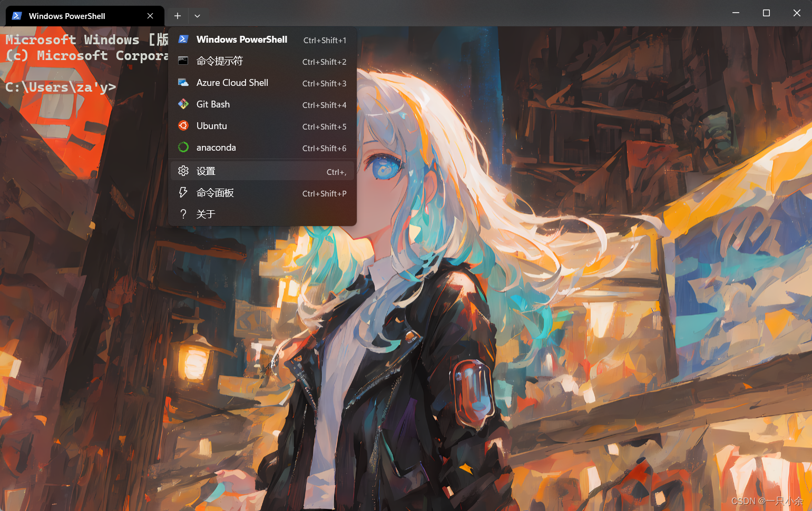Open 命令提示符 profile from menu
The width and height of the screenshot is (812, 511).
click(x=262, y=61)
